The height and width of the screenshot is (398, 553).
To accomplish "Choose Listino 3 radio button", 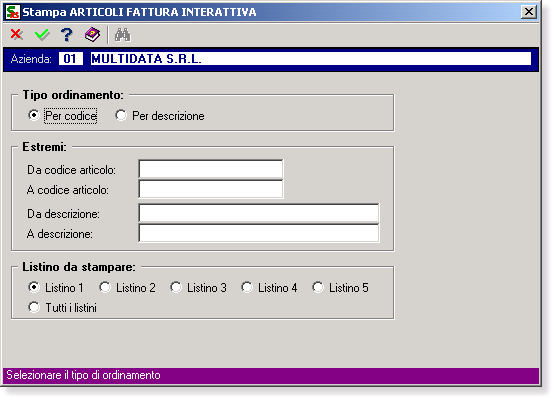I will click(176, 287).
